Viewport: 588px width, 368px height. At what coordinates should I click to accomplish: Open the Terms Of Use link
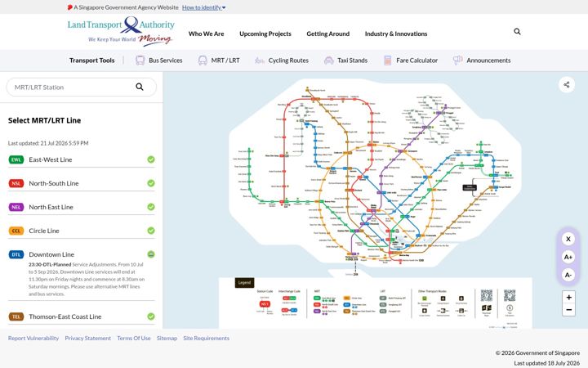click(x=133, y=338)
